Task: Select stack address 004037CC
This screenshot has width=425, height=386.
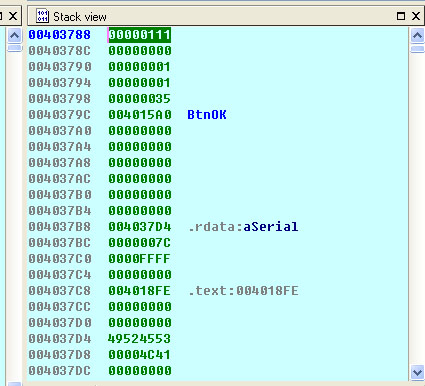Action: pyautogui.click(x=59, y=307)
